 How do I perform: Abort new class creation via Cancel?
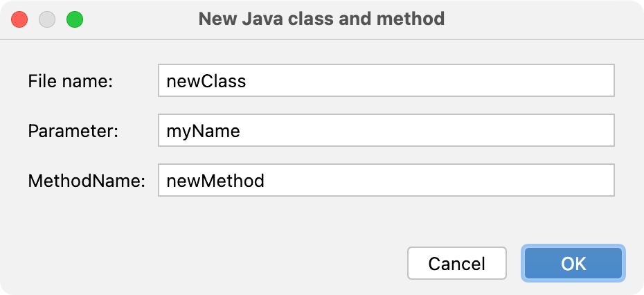tap(456, 263)
